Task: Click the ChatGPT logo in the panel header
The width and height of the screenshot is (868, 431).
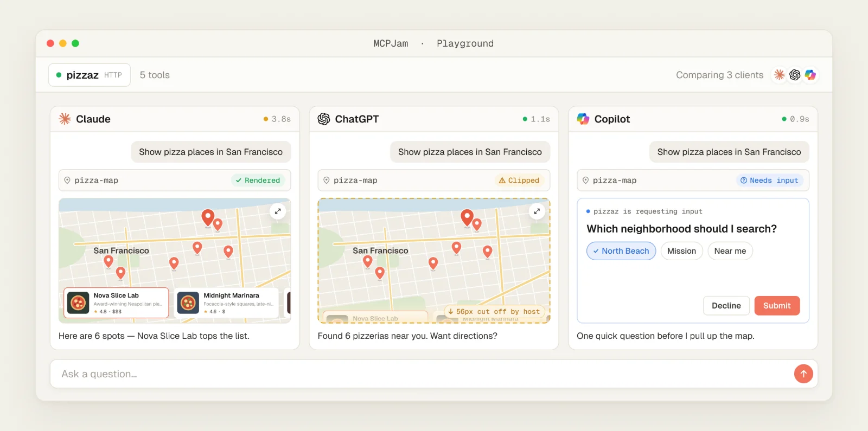Action: [x=324, y=119]
